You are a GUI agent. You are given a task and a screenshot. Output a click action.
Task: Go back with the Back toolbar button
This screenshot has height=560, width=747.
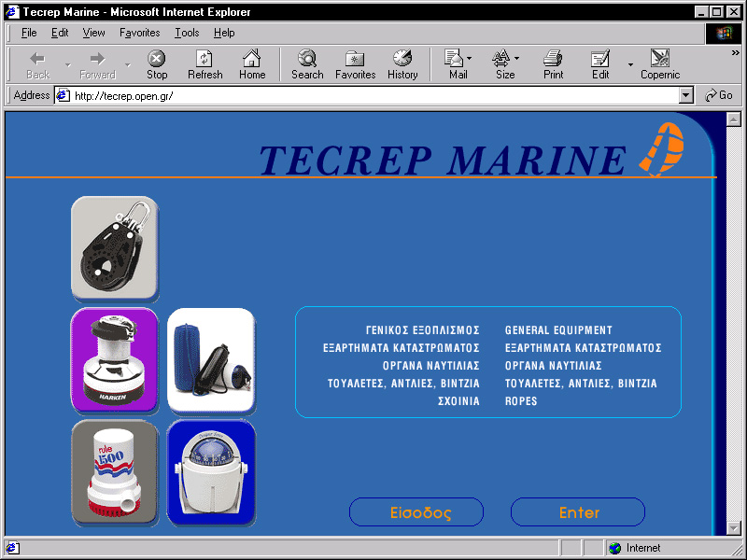point(37,65)
